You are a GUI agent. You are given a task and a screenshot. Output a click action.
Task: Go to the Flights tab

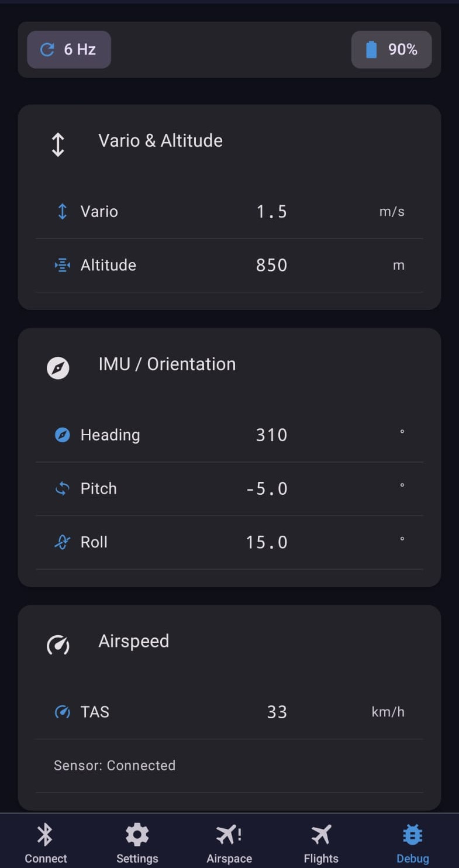(x=321, y=843)
